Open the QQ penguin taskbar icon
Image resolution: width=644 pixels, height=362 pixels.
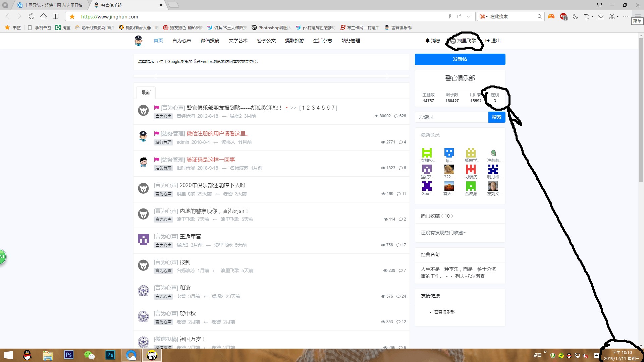(x=27, y=355)
